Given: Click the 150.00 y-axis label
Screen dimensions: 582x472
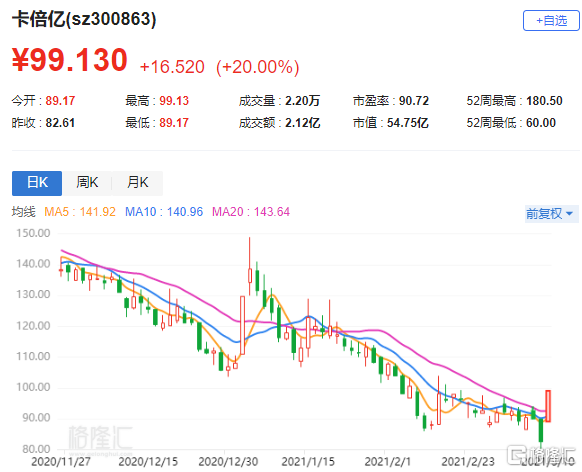Looking at the screenshot, I should point(33,233).
